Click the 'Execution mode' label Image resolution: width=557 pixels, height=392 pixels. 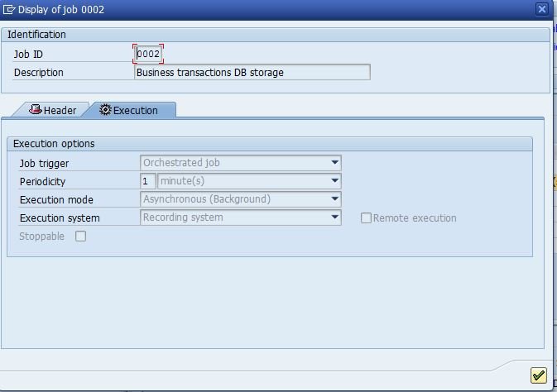pos(56,200)
